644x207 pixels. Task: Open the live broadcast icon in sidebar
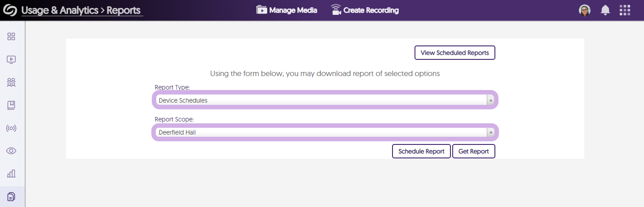pos(12,128)
